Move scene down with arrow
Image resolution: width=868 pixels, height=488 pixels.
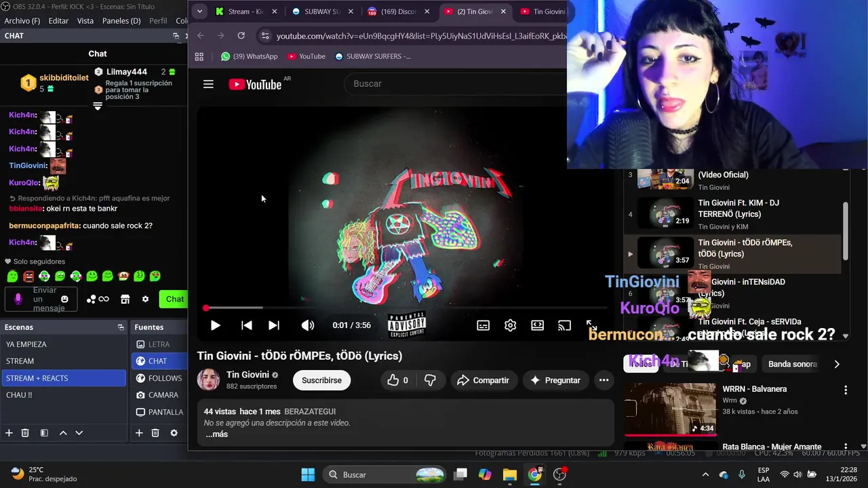tap(79, 433)
